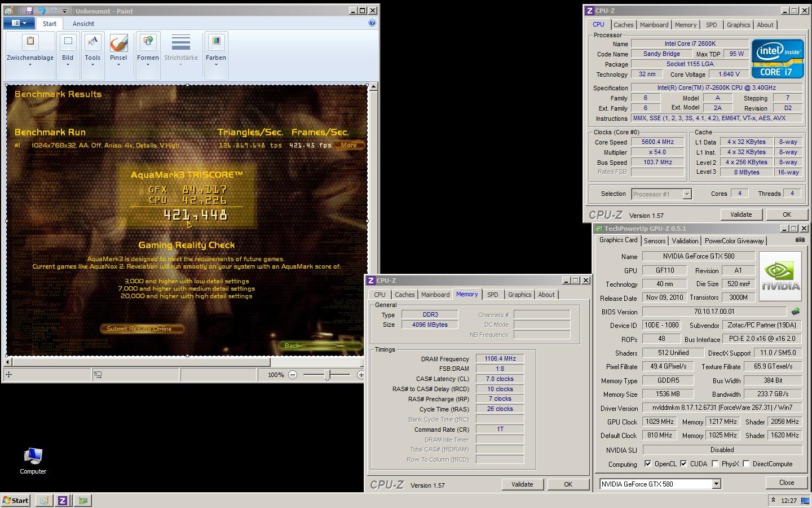The image size is (812, 508).
Task: Click the Close button in GPU-Z
Action: [x=787, y=483]
